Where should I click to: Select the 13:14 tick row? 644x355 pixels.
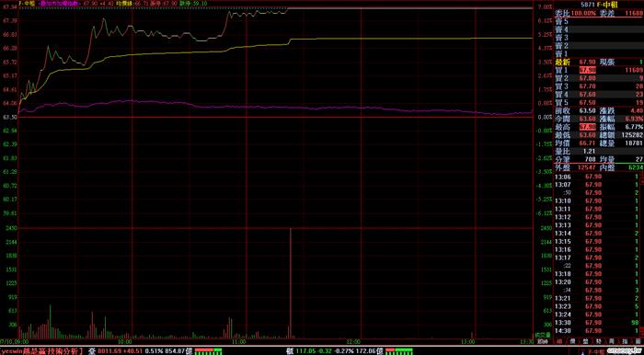coord(598,233)
